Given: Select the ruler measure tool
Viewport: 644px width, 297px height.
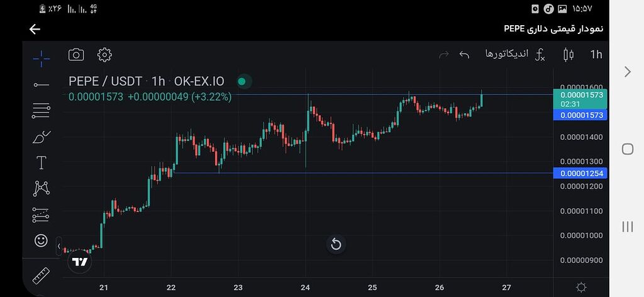Looking at the screenshot, I should pyautogui.click(x=41, y=276).
